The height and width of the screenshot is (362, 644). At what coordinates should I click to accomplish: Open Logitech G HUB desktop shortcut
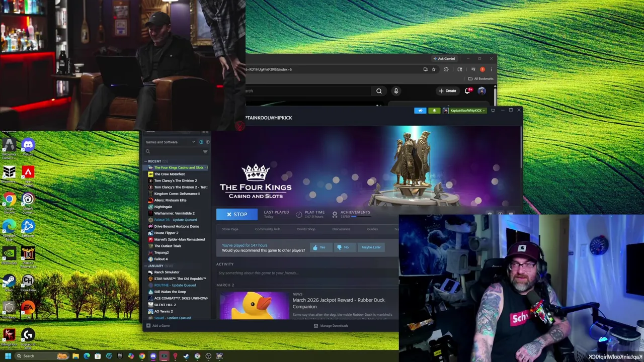coord(28,338)
